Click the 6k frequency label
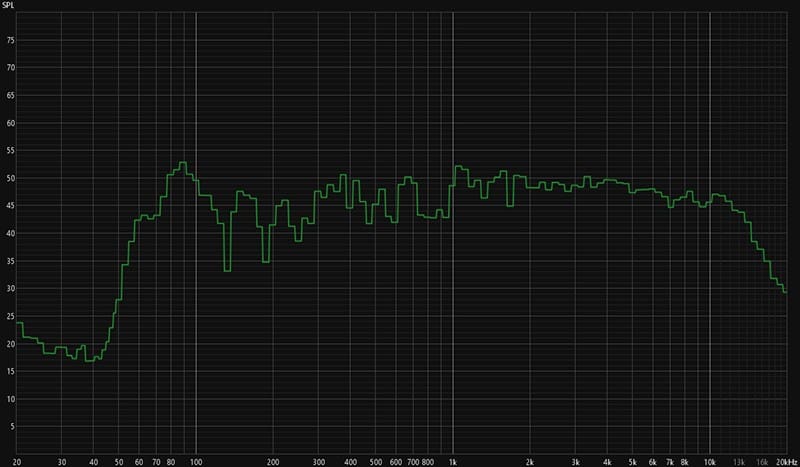800x467 pixels. pos(653,462)
